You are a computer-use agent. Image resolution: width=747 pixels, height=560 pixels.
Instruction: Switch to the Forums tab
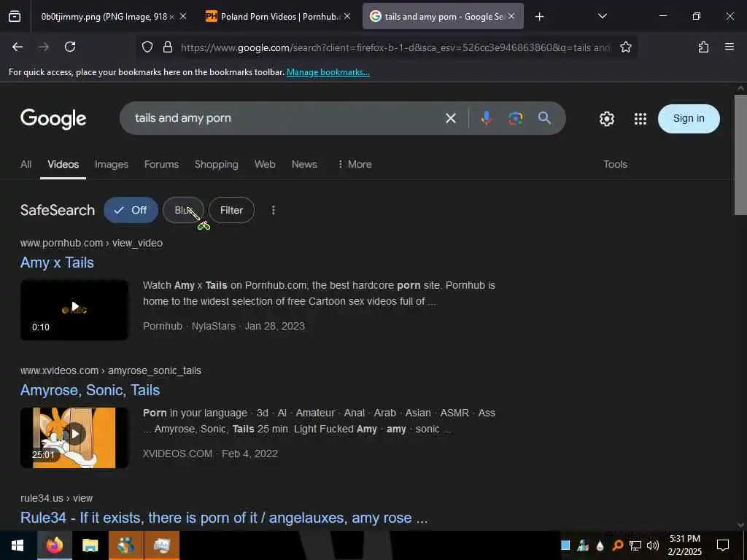[161, 164]
